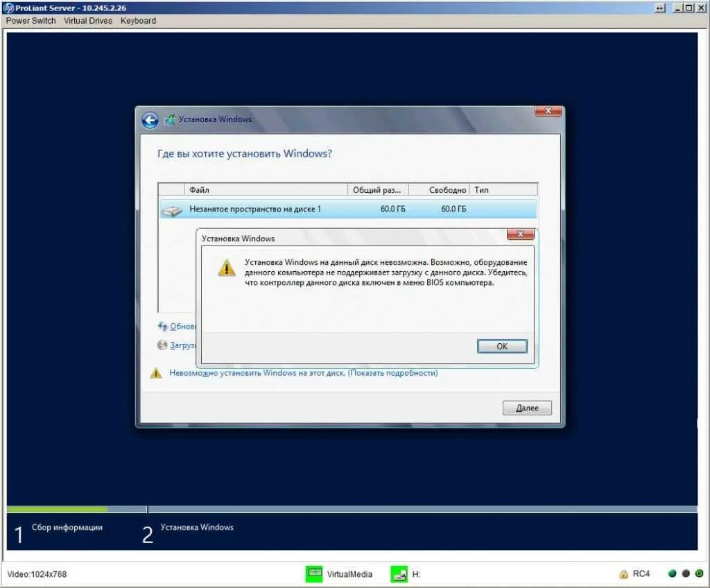
Task: Go back with the blue arrow button
Action: 150,120
